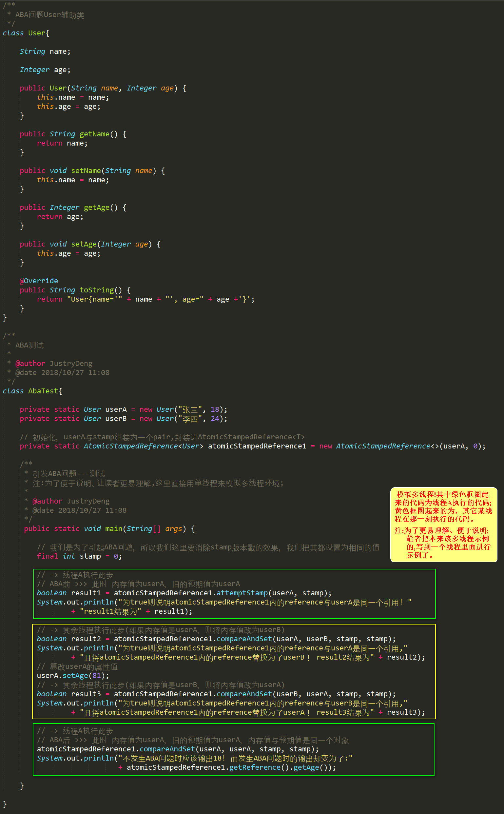This screenshot has height=814, width=504.
Task: Click the userA '张三' declaration line
Action: click(x=123, y=409)
